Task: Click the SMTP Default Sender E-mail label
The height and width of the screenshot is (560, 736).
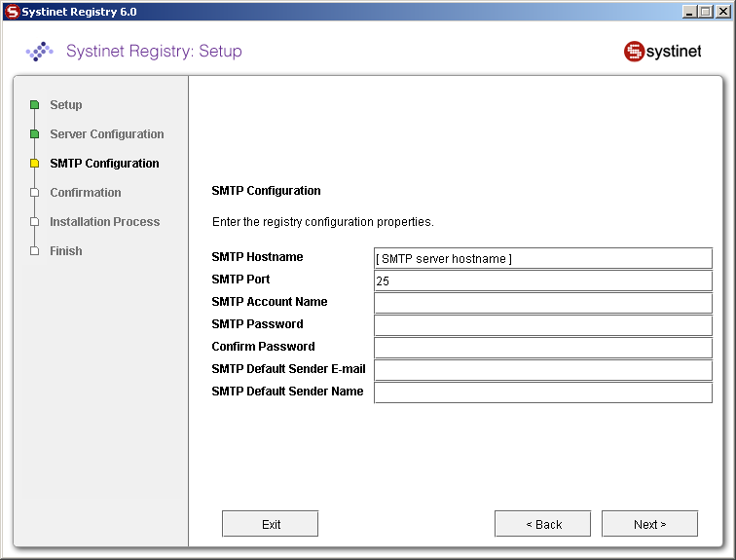Action: pos(289,369)
